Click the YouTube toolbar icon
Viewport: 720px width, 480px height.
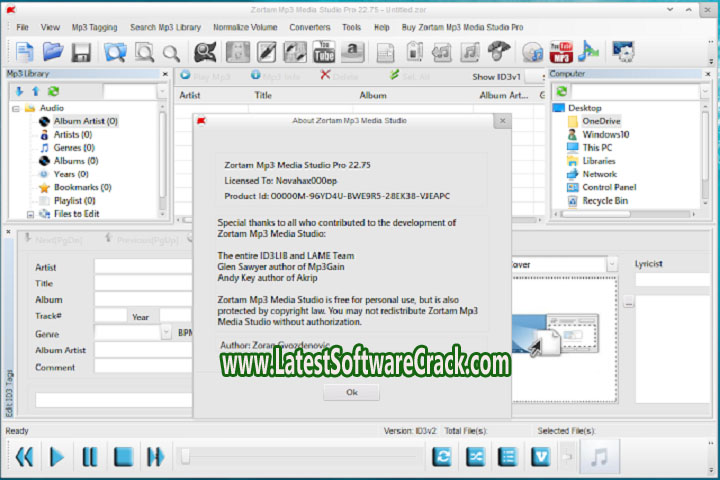(x=325, y=51)
